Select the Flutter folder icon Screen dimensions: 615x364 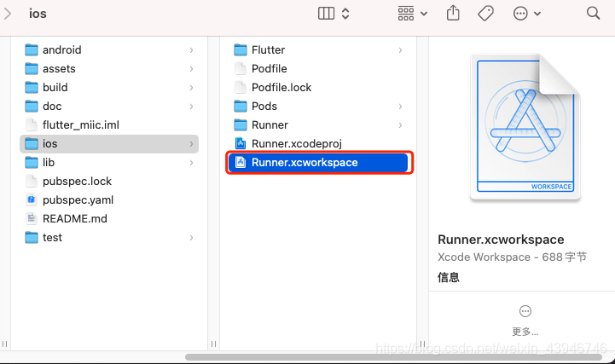click(x=241, y=50)
